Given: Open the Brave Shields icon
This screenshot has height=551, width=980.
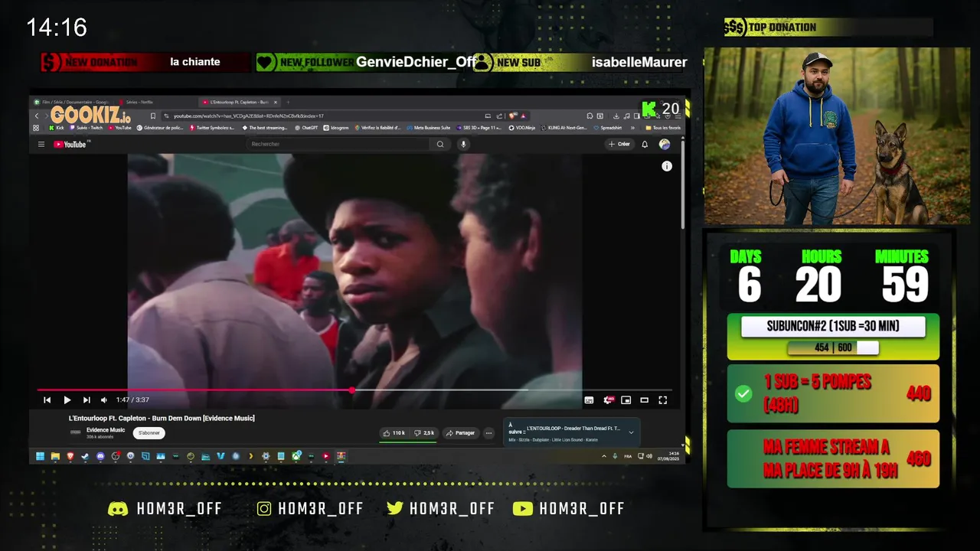Looking at the screenshot, I should [x=511, y=116].
